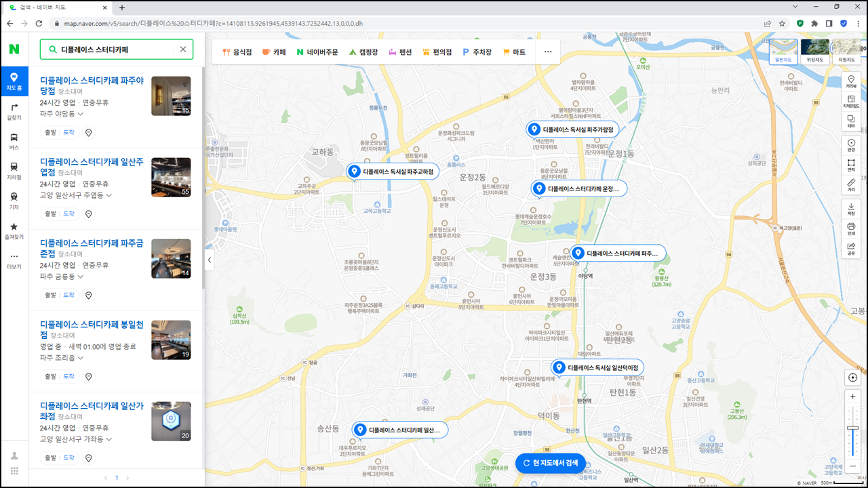Click the 저장 save map icon
Image resolution: width=868 pixels, height=488 pixels.
pyautogui.click(x=850, y=209)
